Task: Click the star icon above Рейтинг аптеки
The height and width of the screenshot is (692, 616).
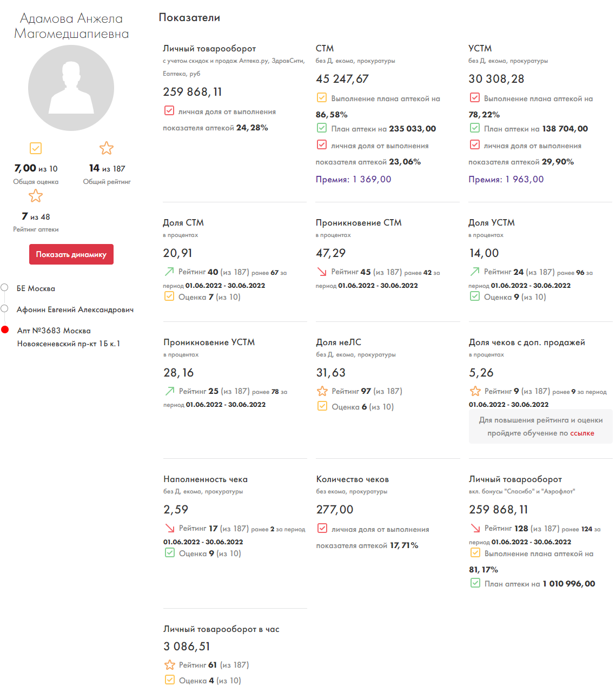Action: 36,196
